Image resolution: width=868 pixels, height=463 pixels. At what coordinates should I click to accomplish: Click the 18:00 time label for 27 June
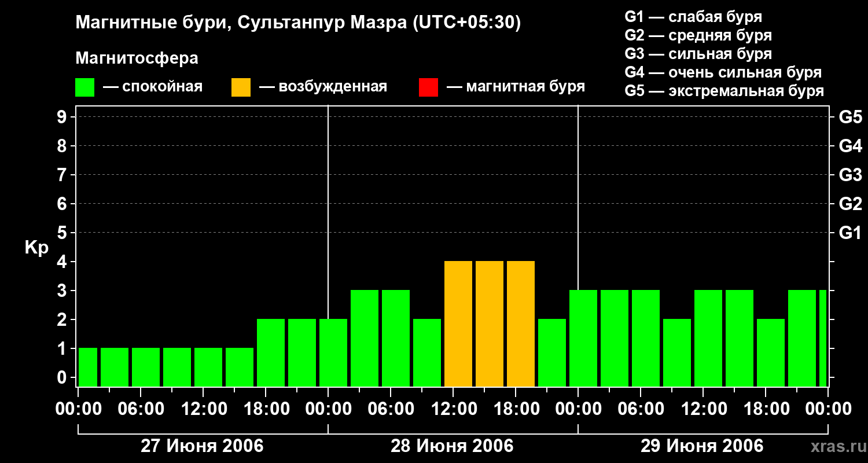coord(266,409)
